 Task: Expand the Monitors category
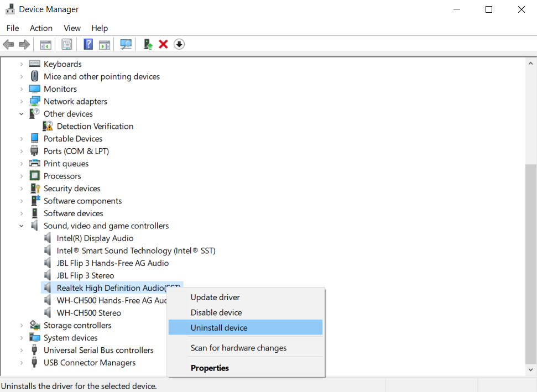click(x=21, y=89)
